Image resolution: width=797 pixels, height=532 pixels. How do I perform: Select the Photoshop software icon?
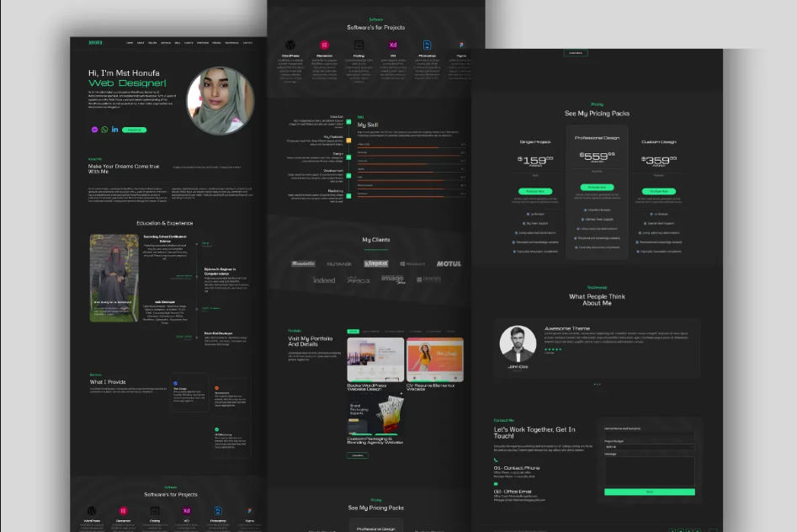427,45
